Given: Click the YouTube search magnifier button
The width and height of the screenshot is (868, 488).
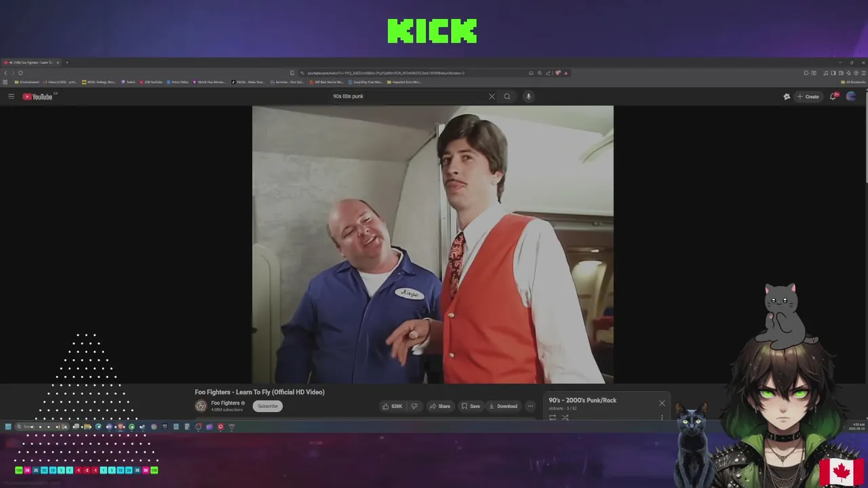Looking at the screenshot, I should click(507, 96).
